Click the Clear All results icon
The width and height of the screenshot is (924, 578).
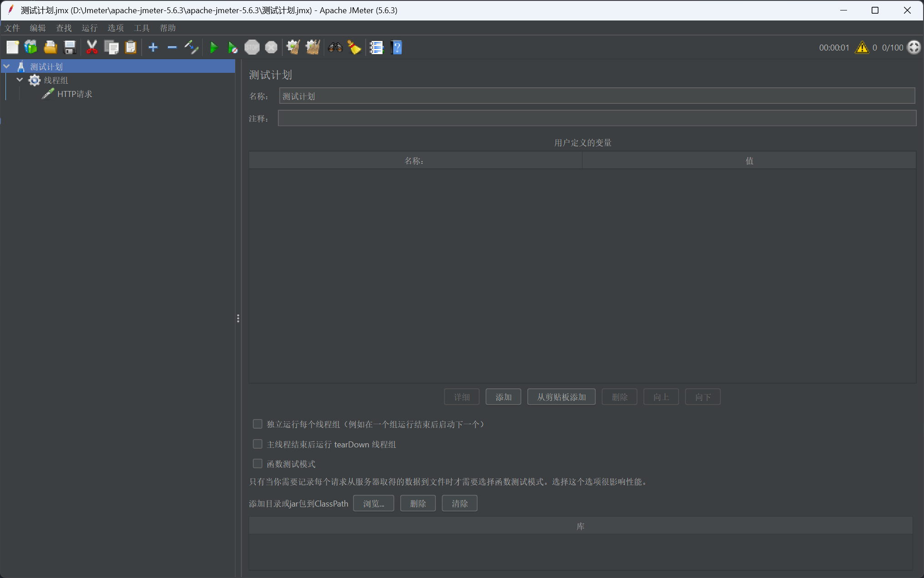(312, 47)
